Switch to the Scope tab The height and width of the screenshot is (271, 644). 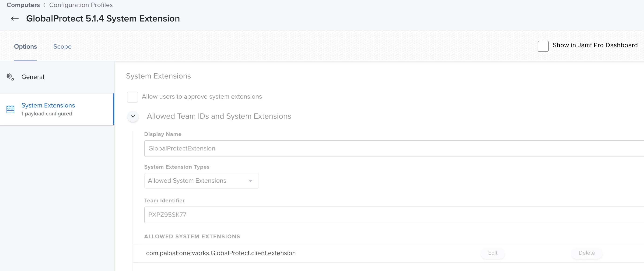point(62,46)
